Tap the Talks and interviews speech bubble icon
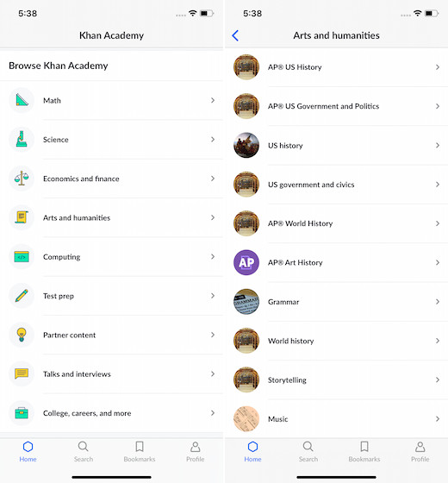Viewport: 448px width, 483px height. [22, 374]
